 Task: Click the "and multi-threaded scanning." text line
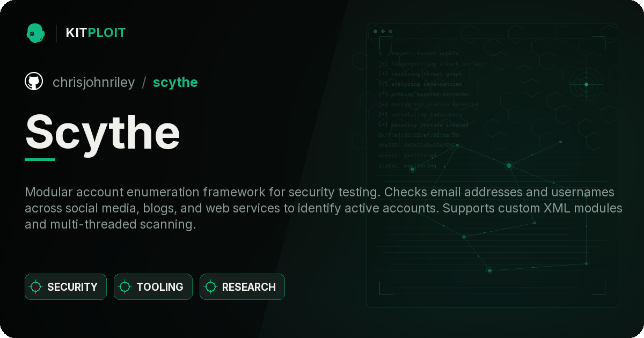click(110, 224)
